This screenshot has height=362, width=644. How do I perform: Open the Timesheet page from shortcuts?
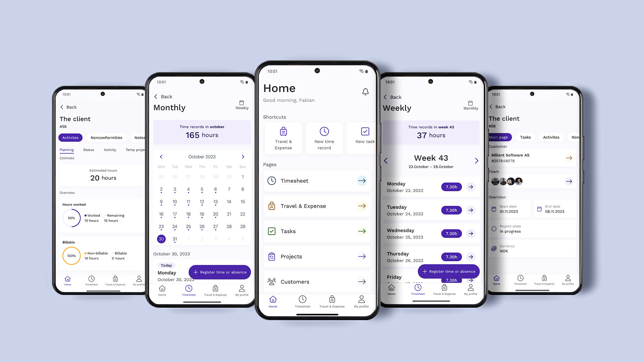coord(316,180)
